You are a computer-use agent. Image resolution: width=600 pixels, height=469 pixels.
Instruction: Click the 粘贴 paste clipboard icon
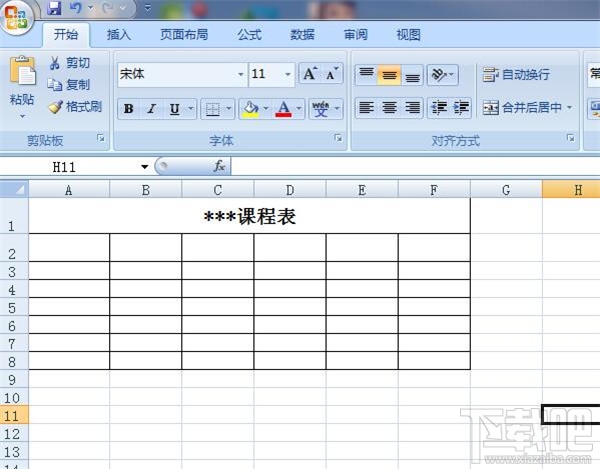click(x=22, y=70)
